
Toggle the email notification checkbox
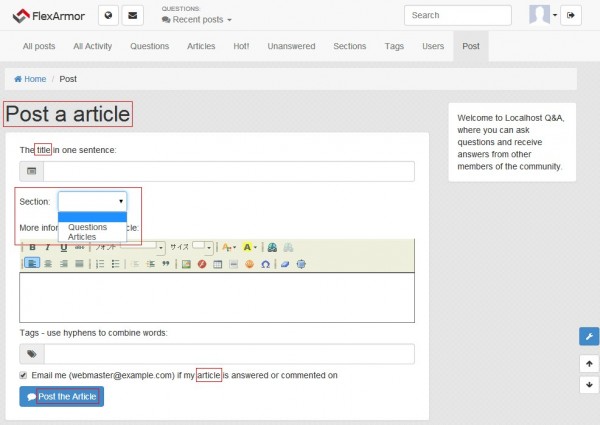24,375
